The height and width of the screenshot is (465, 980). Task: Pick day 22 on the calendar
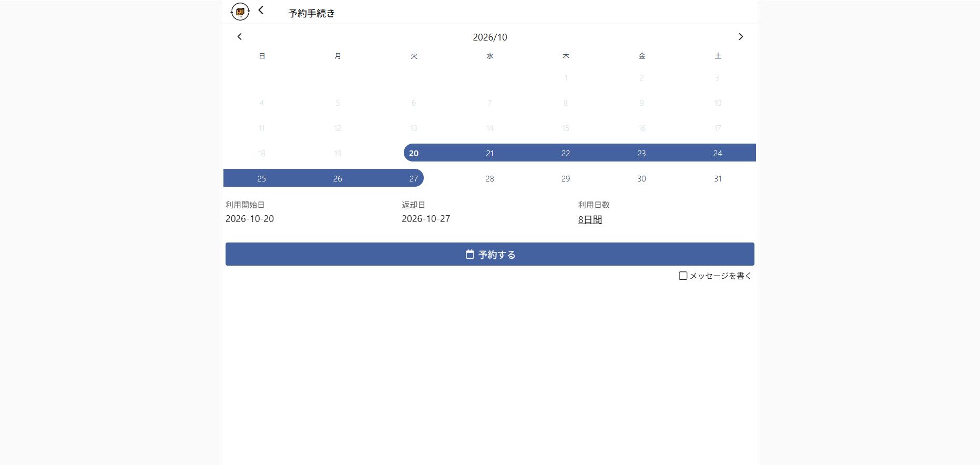coord(566,153)
